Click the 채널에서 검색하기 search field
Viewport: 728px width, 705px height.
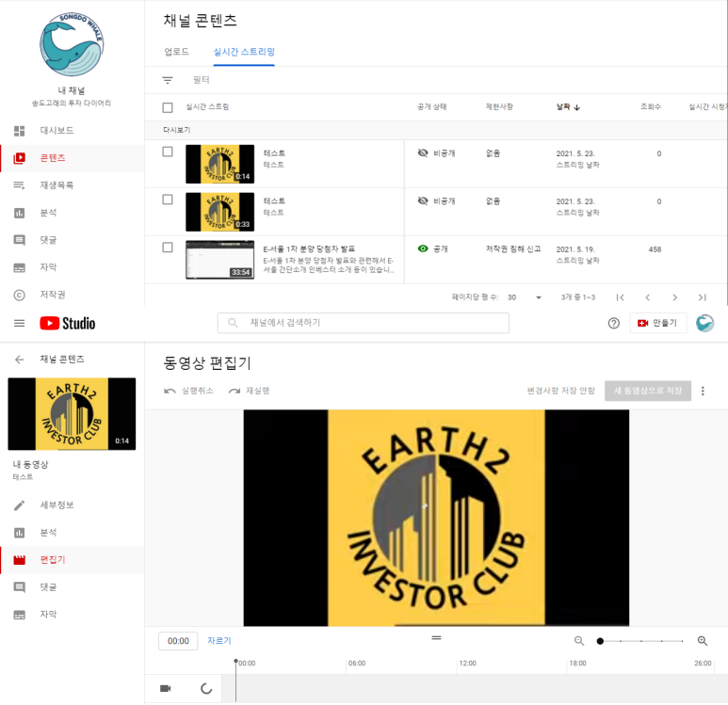pyautogui.click(x=364, y=323)
